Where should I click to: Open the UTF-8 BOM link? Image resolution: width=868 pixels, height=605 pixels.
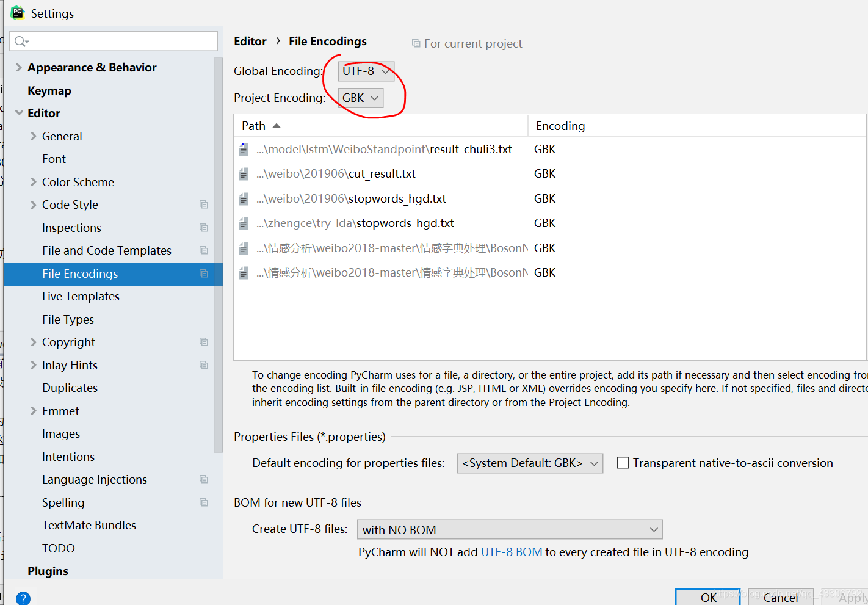point(512,552)
